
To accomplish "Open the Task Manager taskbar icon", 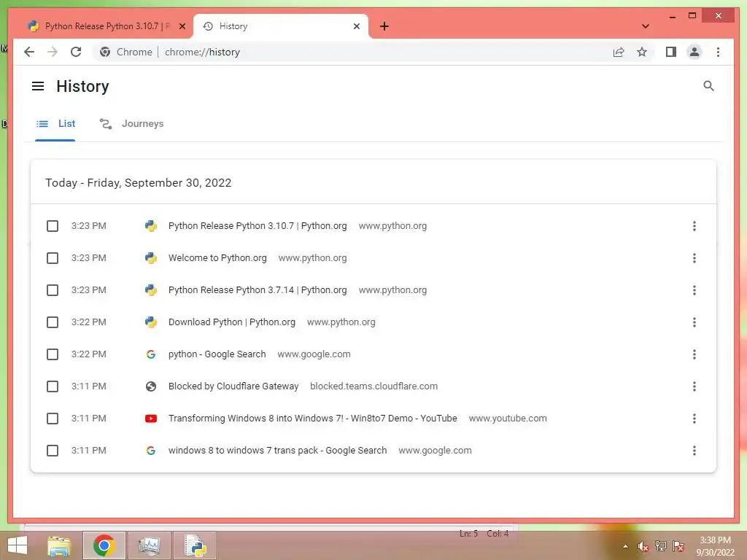I will [150, 545].
